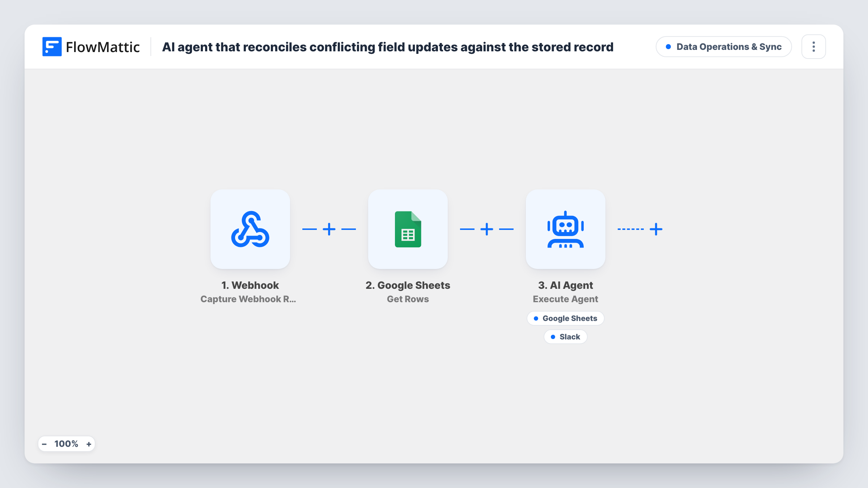This screenshot has width=868, height=488.
Task: Select the Slack tool tag under AI Agent
Action: pos(566,337)
